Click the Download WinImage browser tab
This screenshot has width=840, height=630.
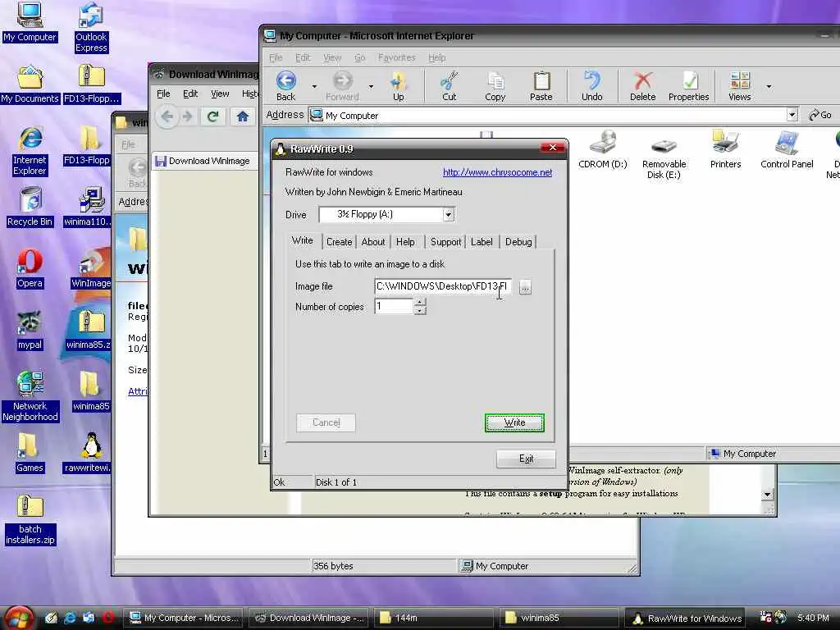203,161
